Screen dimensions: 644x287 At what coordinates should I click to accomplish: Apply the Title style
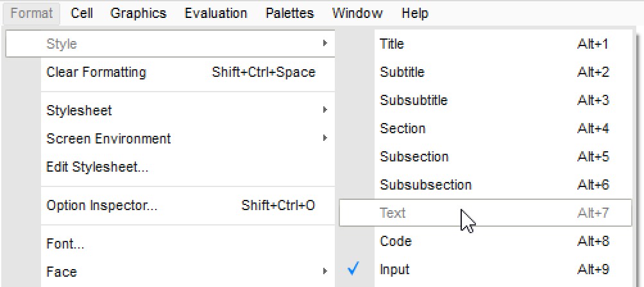point(392,44)
